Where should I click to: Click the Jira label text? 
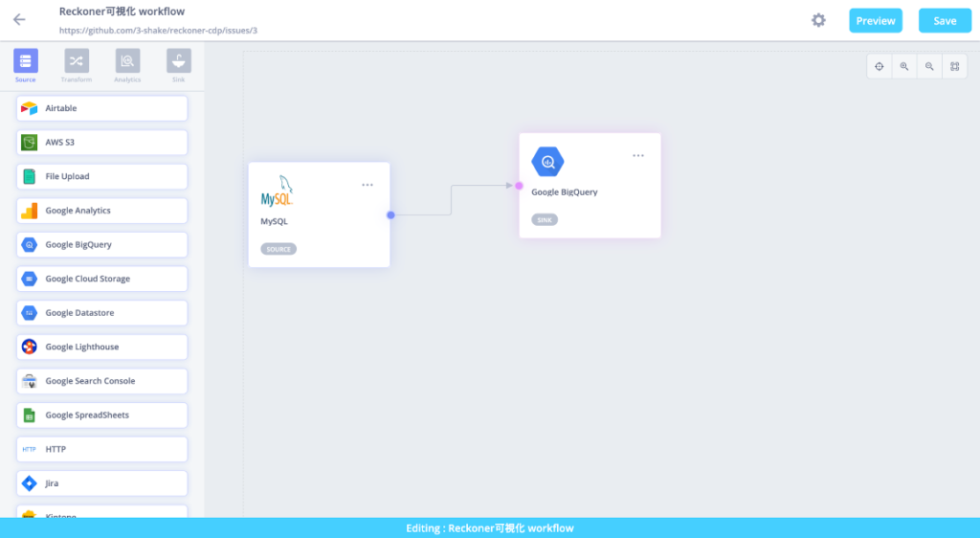(x=52, y=483)
